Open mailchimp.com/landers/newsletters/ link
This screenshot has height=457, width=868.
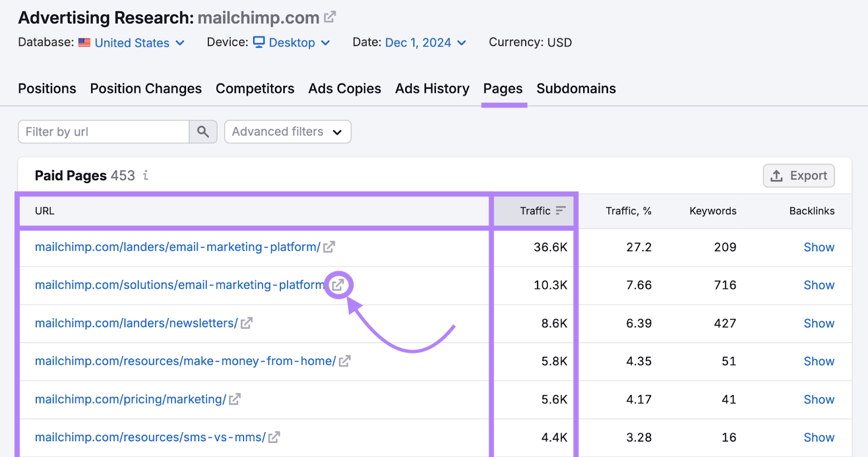pos(137,323)
